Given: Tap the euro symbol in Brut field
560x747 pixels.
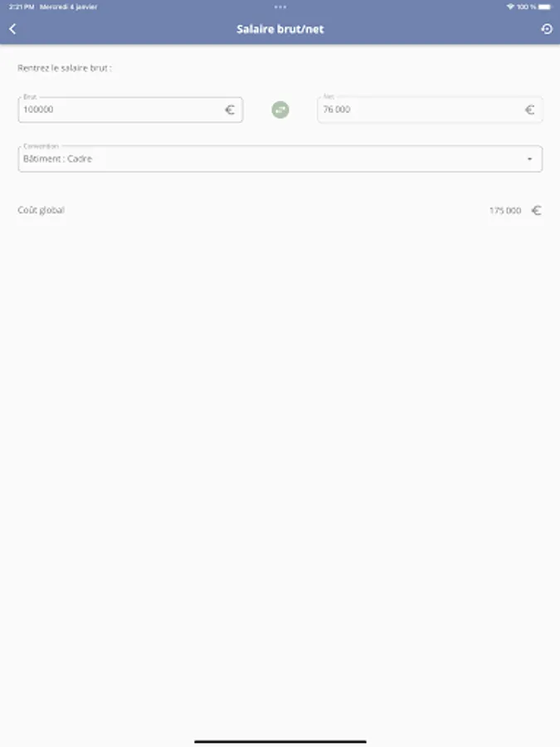Looking at the screenshot, I should (x=230, y=110).
